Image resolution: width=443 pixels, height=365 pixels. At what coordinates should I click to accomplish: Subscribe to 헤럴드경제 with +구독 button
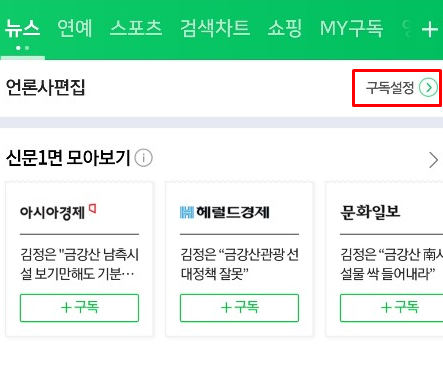[239, 308]
